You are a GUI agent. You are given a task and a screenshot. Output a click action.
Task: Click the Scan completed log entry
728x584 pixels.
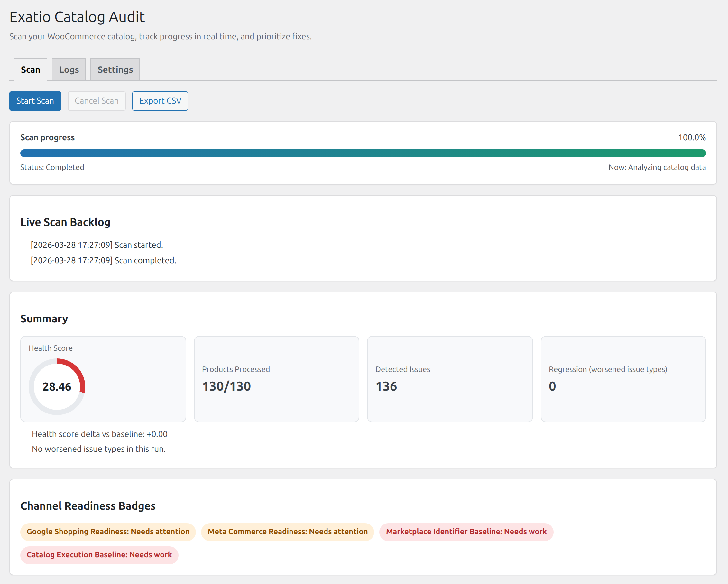pyautogui.click(x=104, y=260)
